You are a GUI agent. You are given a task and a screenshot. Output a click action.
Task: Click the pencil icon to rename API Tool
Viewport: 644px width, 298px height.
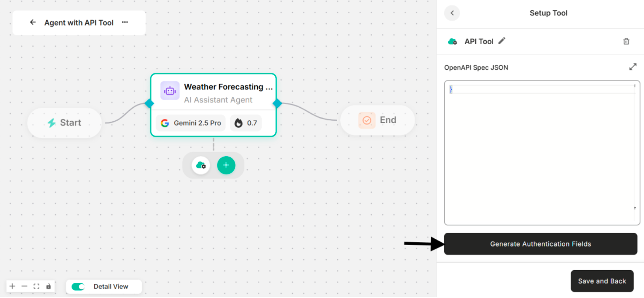(502, 41)
